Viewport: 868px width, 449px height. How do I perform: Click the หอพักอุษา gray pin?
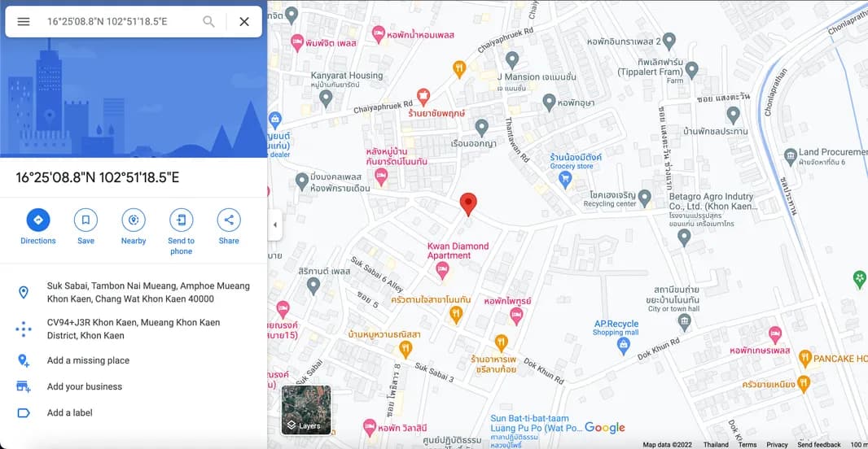tap(549, 102)
